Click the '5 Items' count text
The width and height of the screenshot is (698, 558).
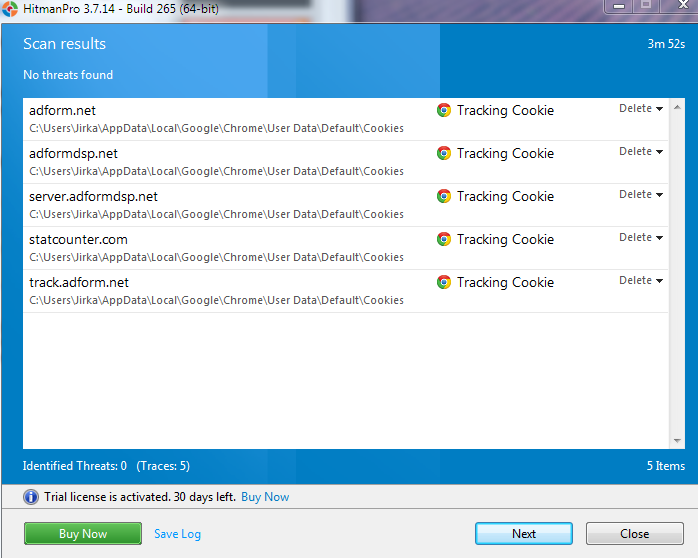coord(666,466)
